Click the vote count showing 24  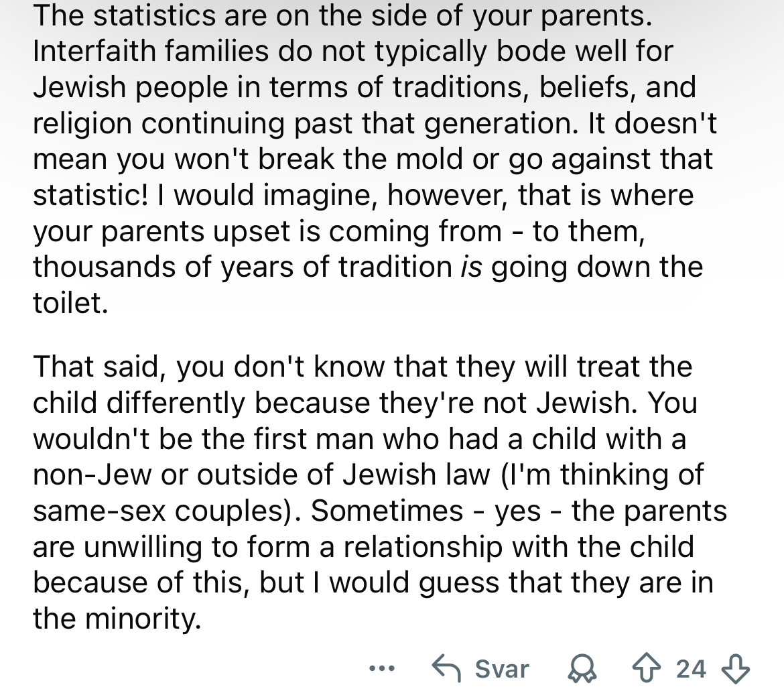point(691,668)
